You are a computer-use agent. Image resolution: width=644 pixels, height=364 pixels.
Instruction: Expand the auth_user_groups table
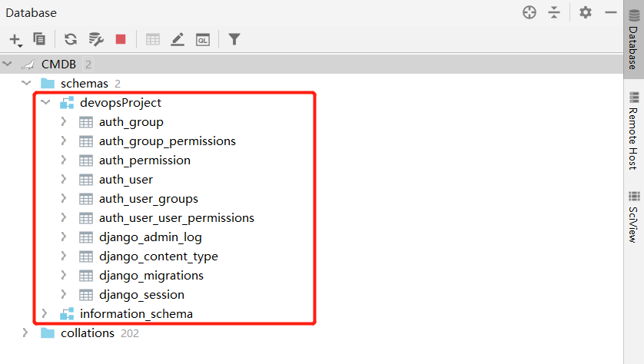(64, 199)
